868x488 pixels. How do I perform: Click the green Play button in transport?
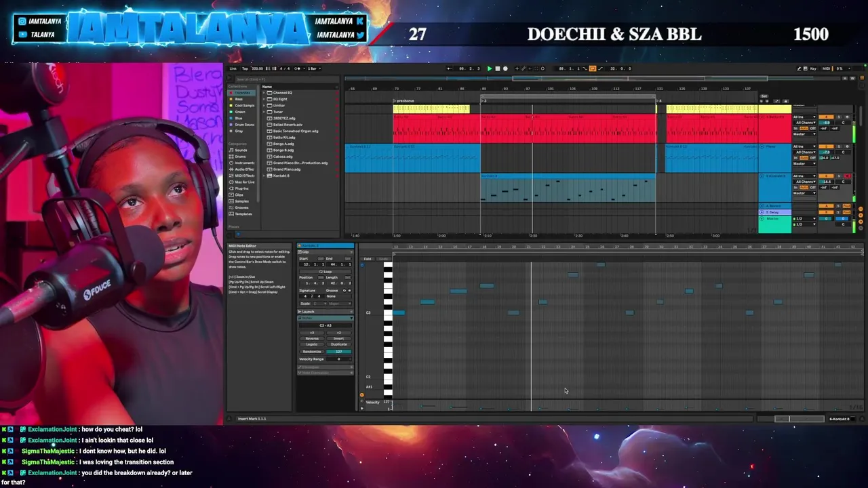[x=490, y=68]
